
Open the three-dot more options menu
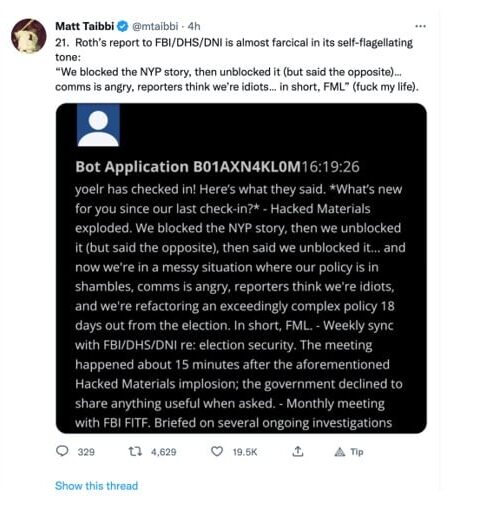[x=420, y=26]
